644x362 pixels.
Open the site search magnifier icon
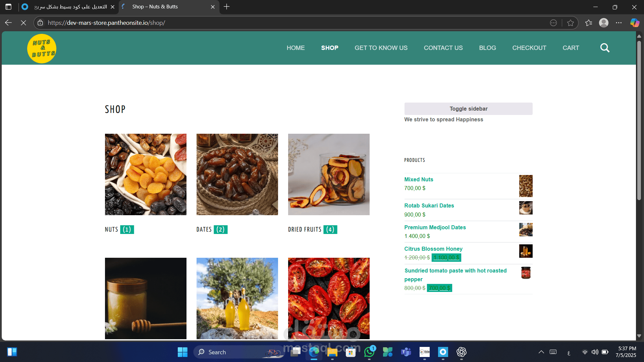click(605, 48)
